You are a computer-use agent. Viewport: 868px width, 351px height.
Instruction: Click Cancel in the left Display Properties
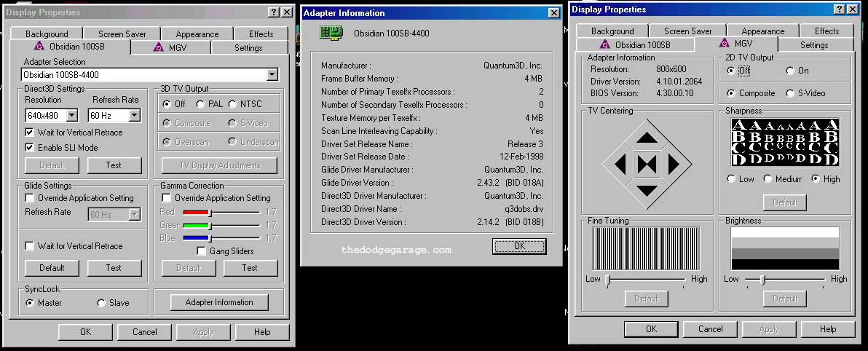[144, 331]
